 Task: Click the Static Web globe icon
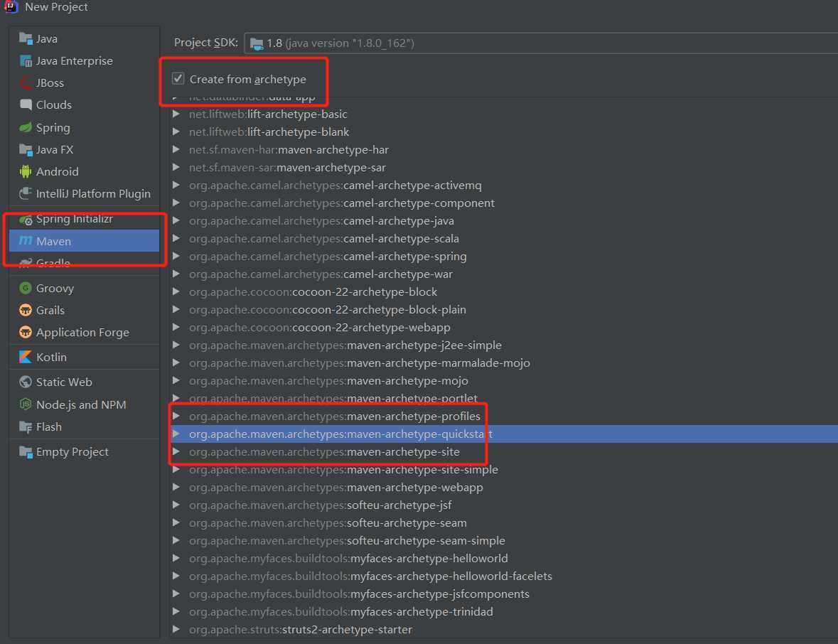coord(26,382)
